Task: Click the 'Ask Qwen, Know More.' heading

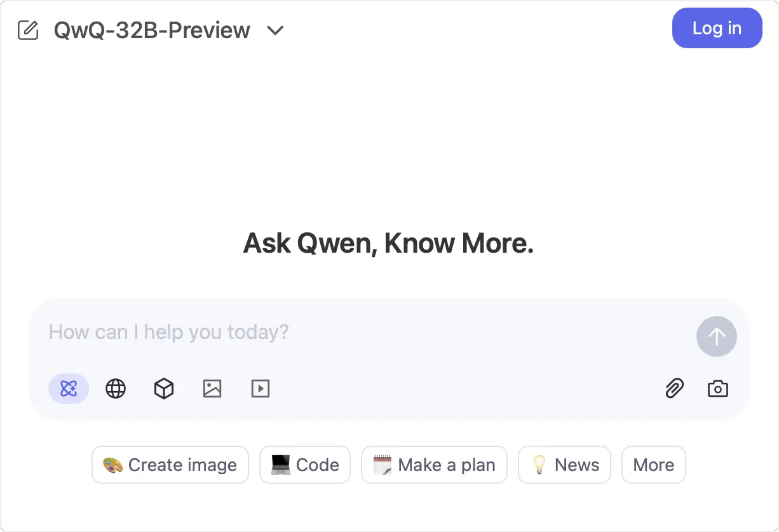Action: coord(389,243)
